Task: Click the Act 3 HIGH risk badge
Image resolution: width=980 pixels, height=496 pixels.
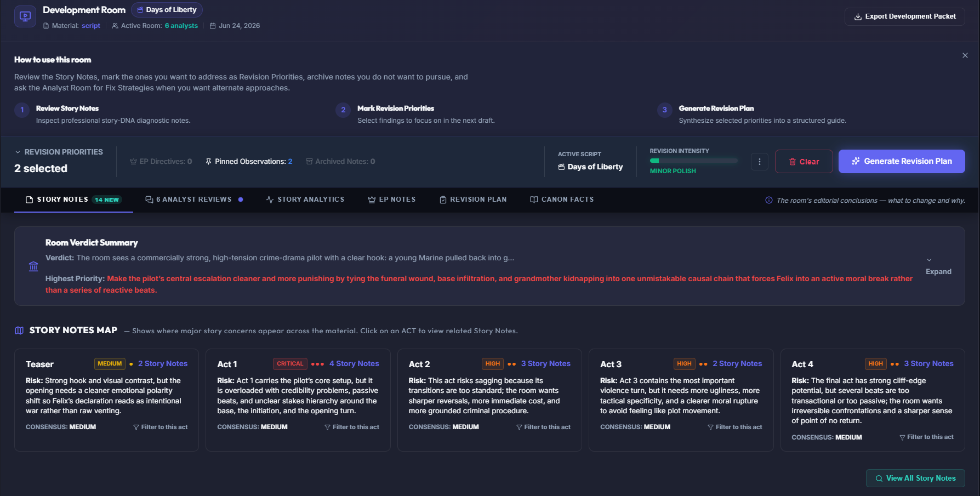Action: point(684,364)
